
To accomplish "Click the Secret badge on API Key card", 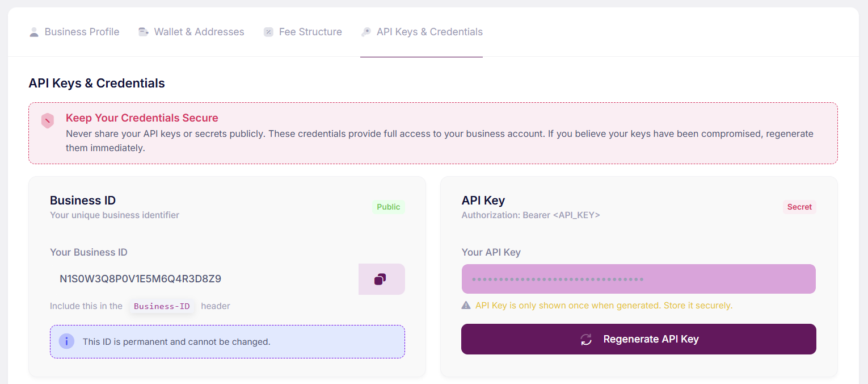I will 799,207.
